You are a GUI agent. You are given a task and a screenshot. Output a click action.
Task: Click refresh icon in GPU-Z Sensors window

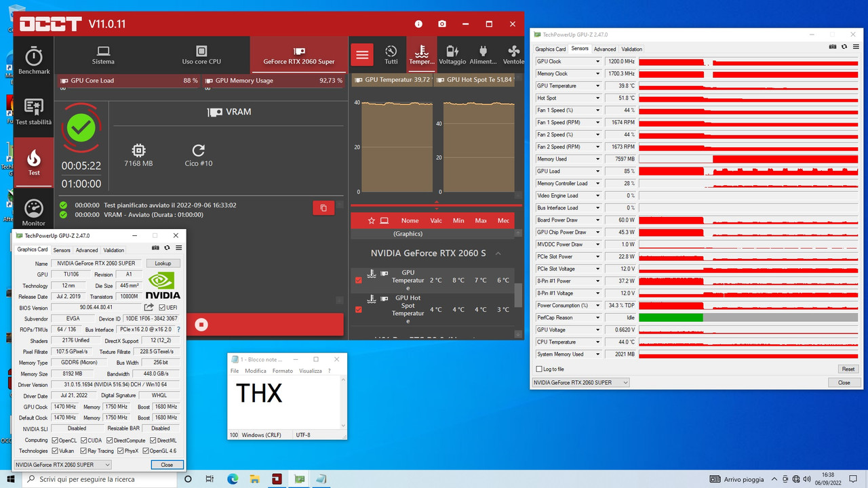(x=844, y=47)
